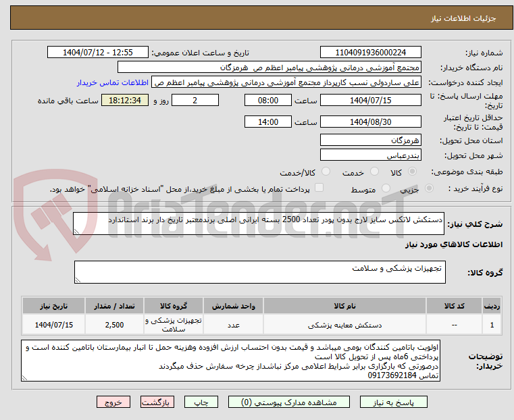Screen dimensions: 514x420
Task: Click the کد کالا column header
Action: (454, 306)
